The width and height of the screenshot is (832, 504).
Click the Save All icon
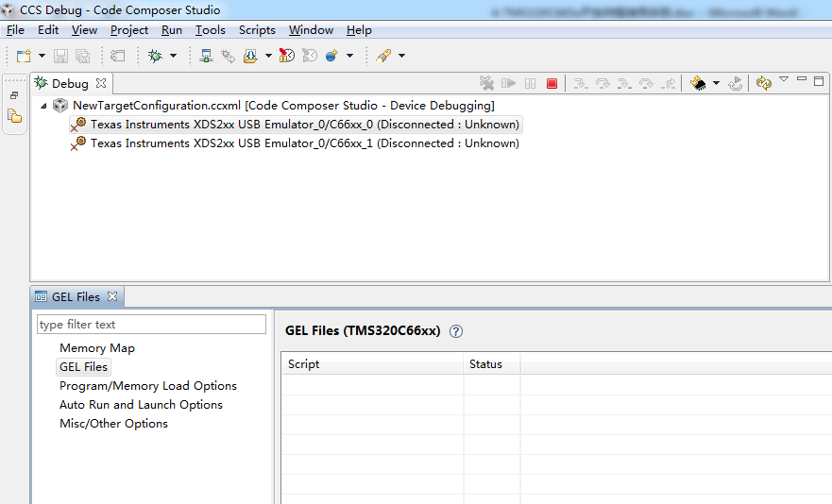82,56
